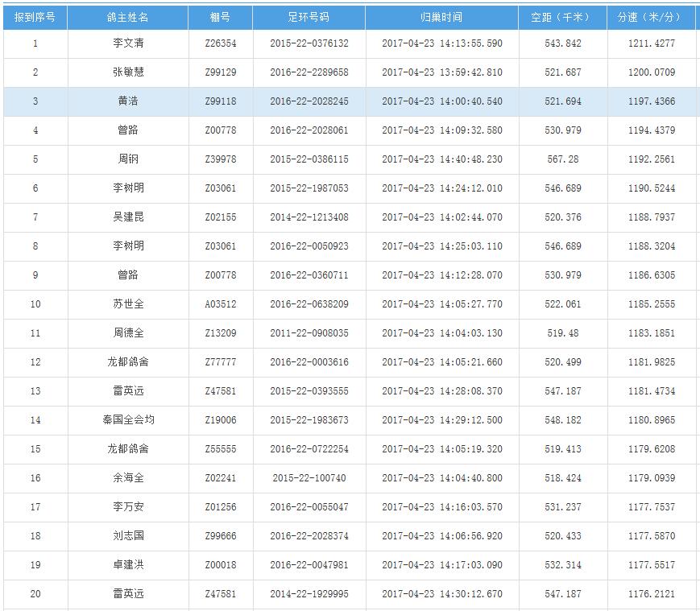Sort by 报到序号 column header
Viewport: 700px width, 611px height.
tap(35, 17)
